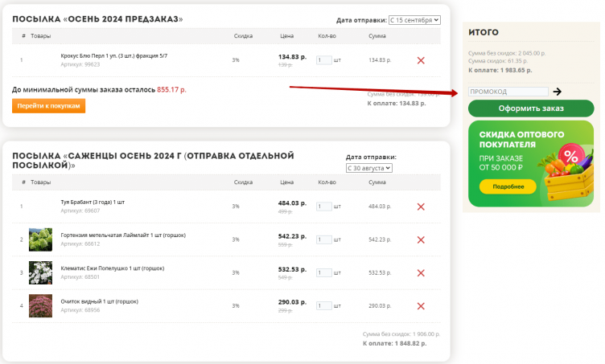Delete Клематис Ежи Попелушко row
The height and width of the screenshot is (364, 605).
(x=421, y=273)
